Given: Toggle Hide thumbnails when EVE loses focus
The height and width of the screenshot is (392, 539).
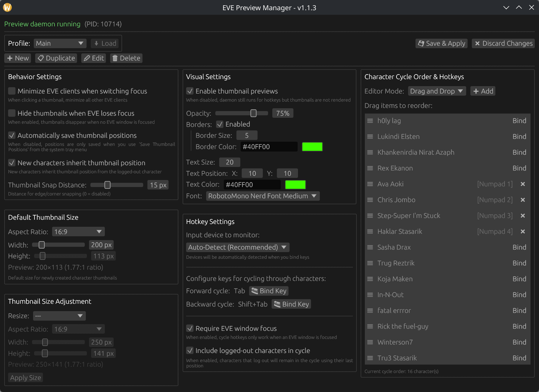Looking at the screenshot, I should (x=12, y=113).
